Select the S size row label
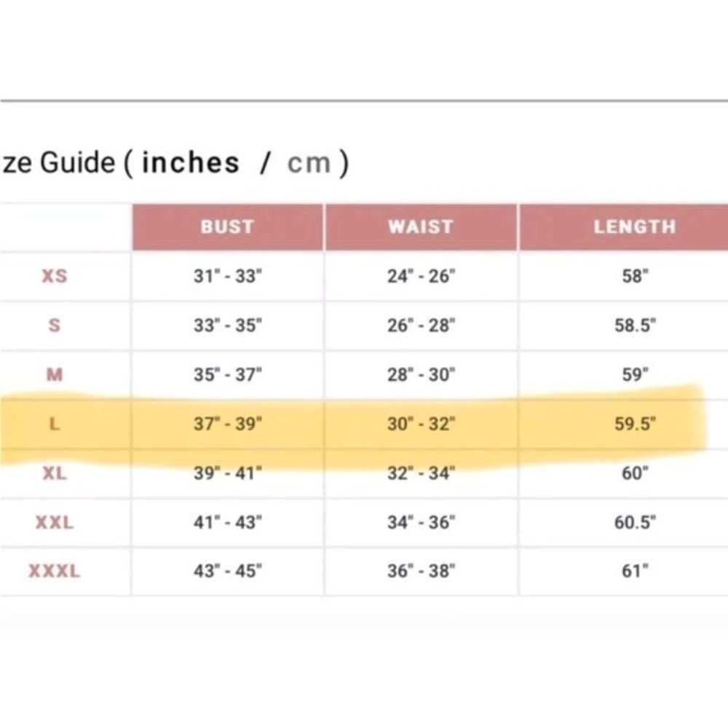This screenshot has height=728, width=728. [x=55, y=325]
